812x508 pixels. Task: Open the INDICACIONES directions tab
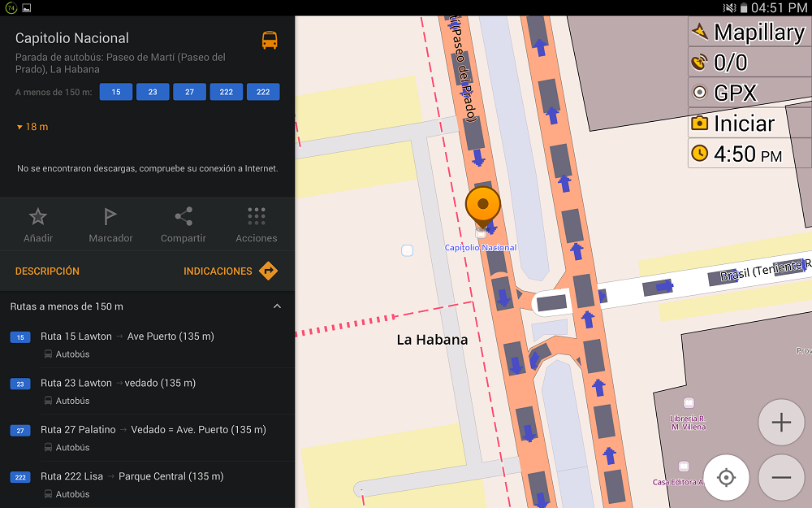click(x=231, y=271)
